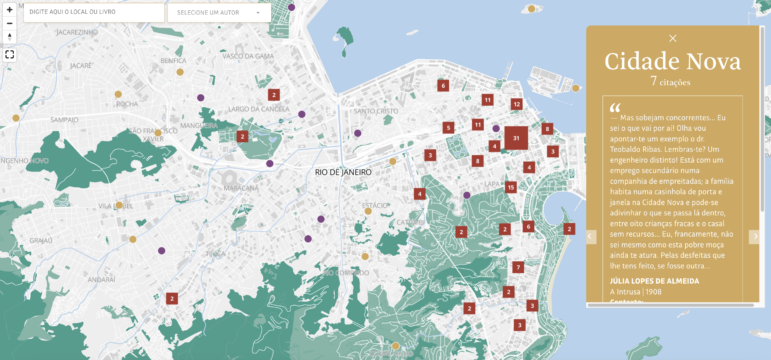
Task: Click the purple dot near Largo da Cancela
Action: [x=301, y=114]
